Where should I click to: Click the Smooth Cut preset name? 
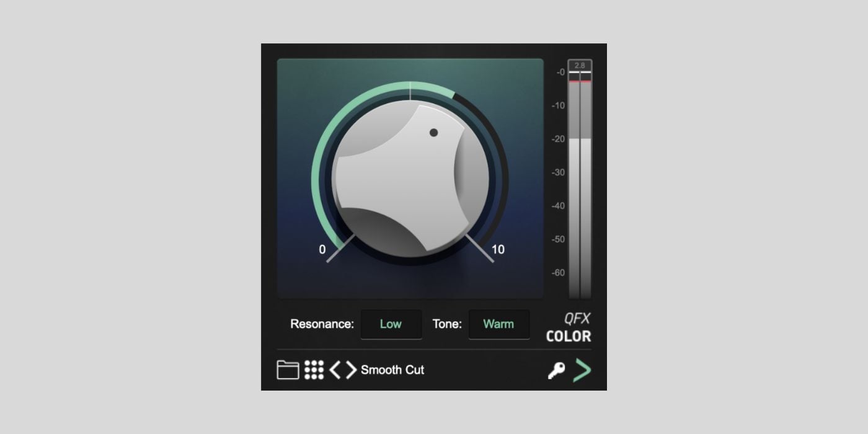pos(392,370)
